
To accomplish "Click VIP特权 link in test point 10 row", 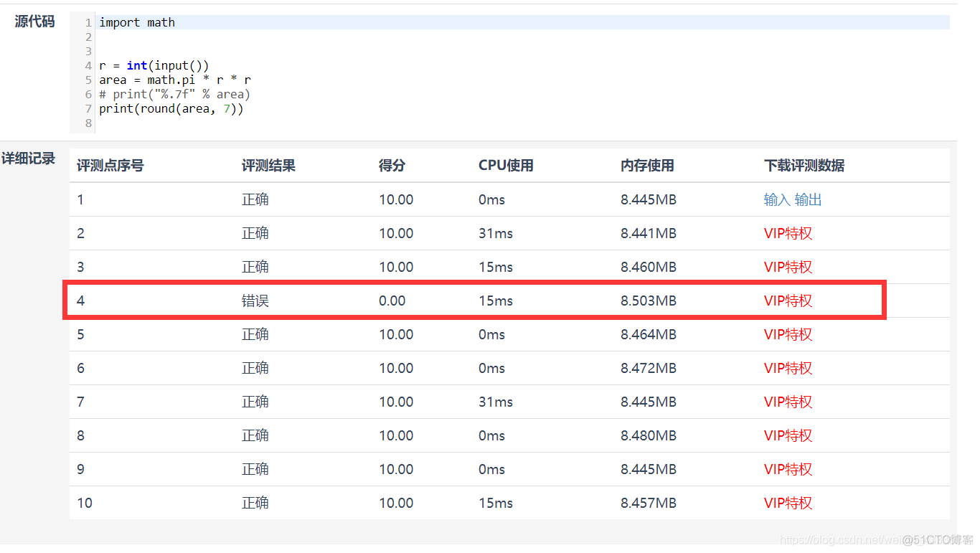I will pos(788,503).
